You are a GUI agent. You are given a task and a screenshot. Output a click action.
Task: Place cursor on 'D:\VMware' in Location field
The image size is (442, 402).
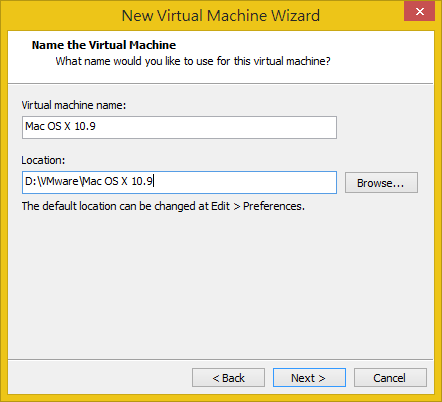pos(52,181)
